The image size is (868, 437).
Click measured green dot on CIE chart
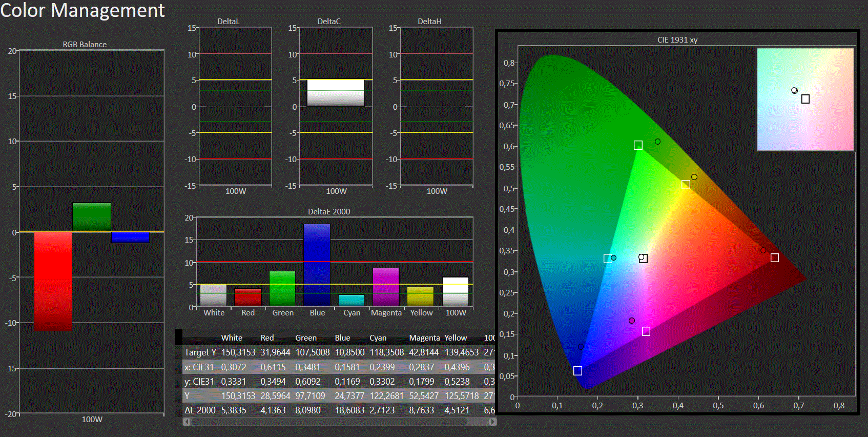pos(657,142)
